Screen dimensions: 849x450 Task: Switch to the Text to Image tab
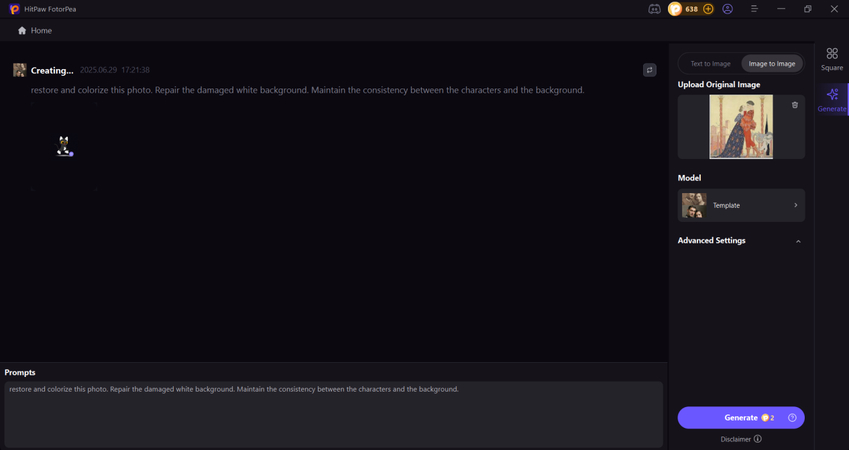[x=710, y=64]
